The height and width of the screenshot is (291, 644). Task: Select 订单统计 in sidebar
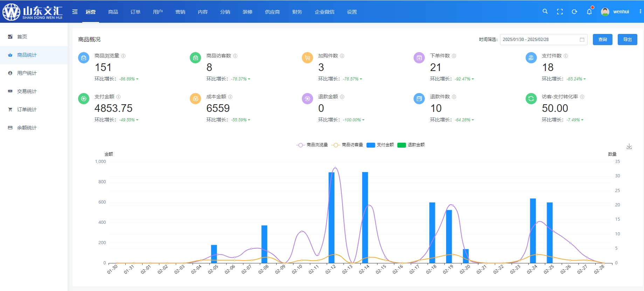pos(34,109)
